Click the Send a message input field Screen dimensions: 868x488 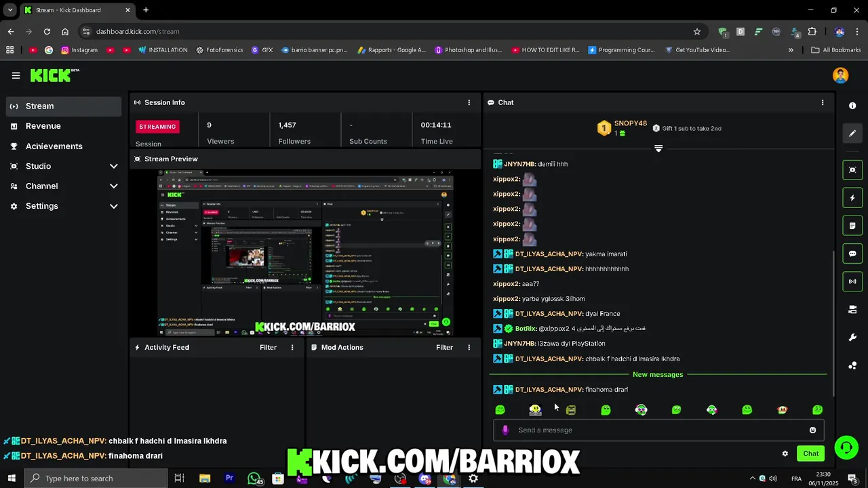[x=658, y=430]
